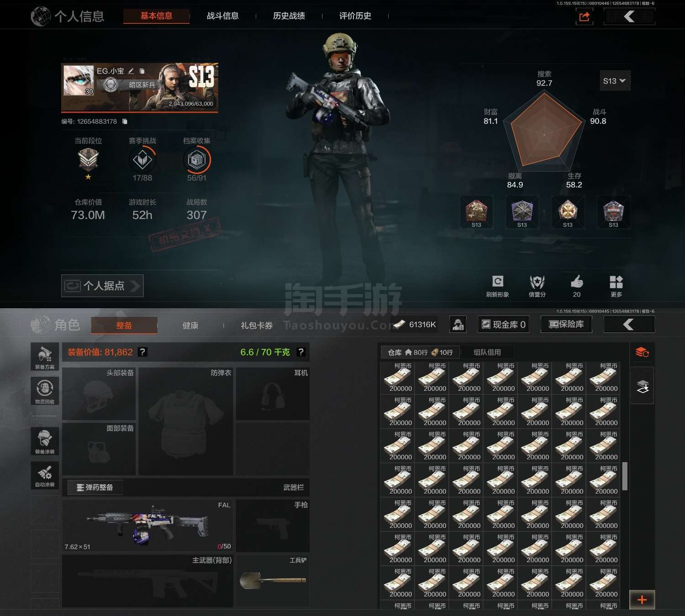Open the equipment loadout plan icon

tap(45, 357)
